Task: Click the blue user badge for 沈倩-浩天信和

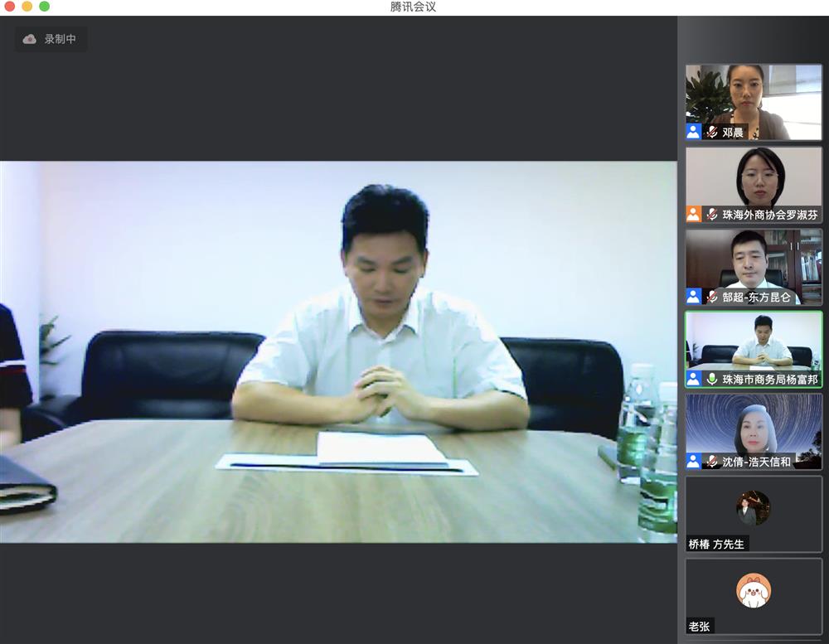Action: tap(694, 461)
